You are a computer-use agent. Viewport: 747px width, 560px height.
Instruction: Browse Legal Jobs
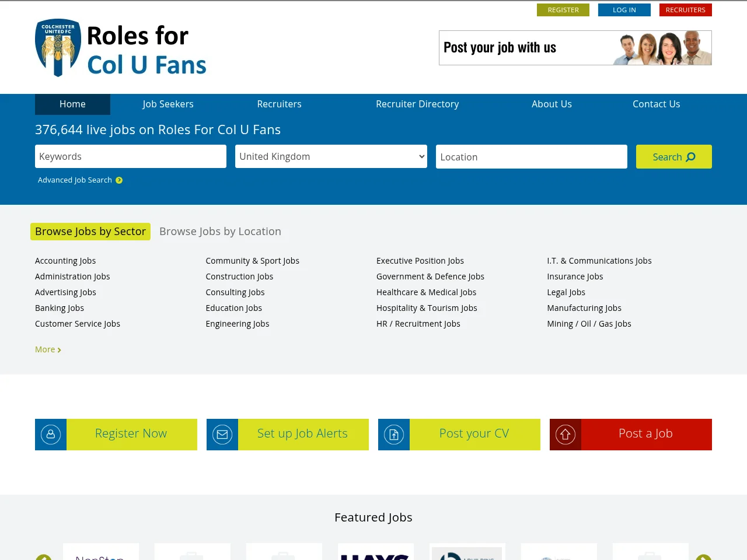566,292
